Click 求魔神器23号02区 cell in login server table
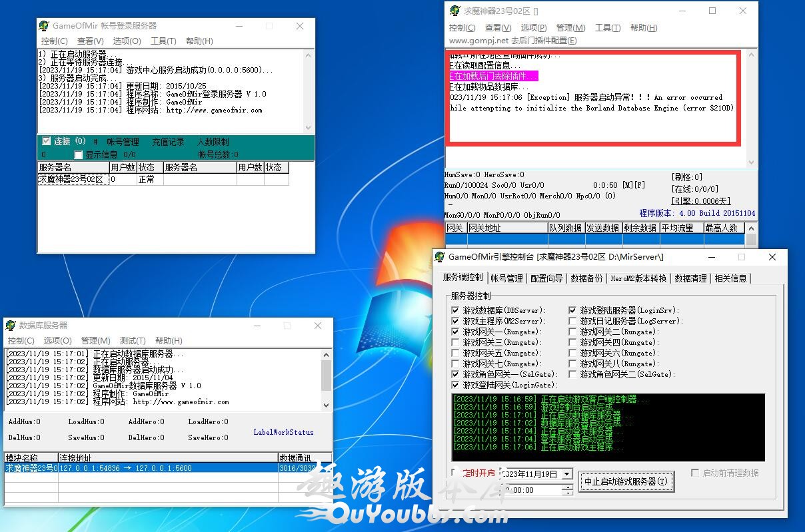 point(73,179)
